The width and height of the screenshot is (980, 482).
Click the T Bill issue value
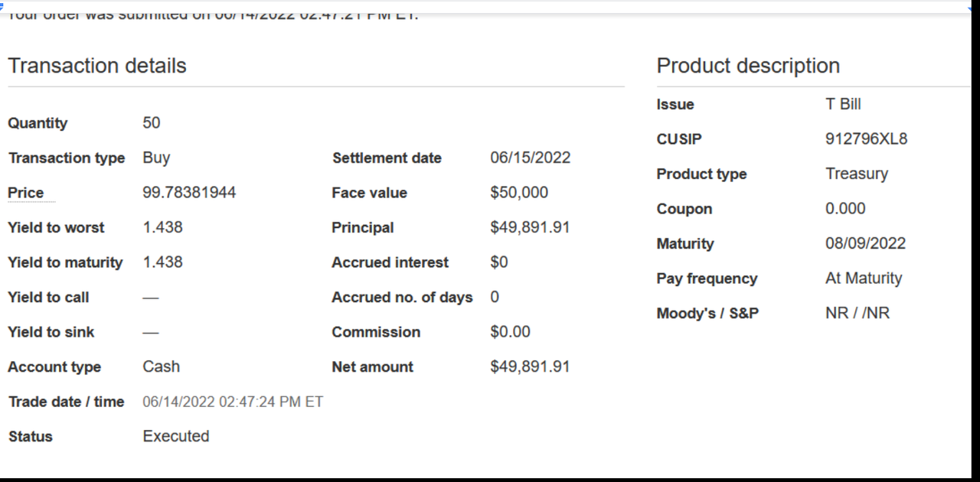pos(843,104)
